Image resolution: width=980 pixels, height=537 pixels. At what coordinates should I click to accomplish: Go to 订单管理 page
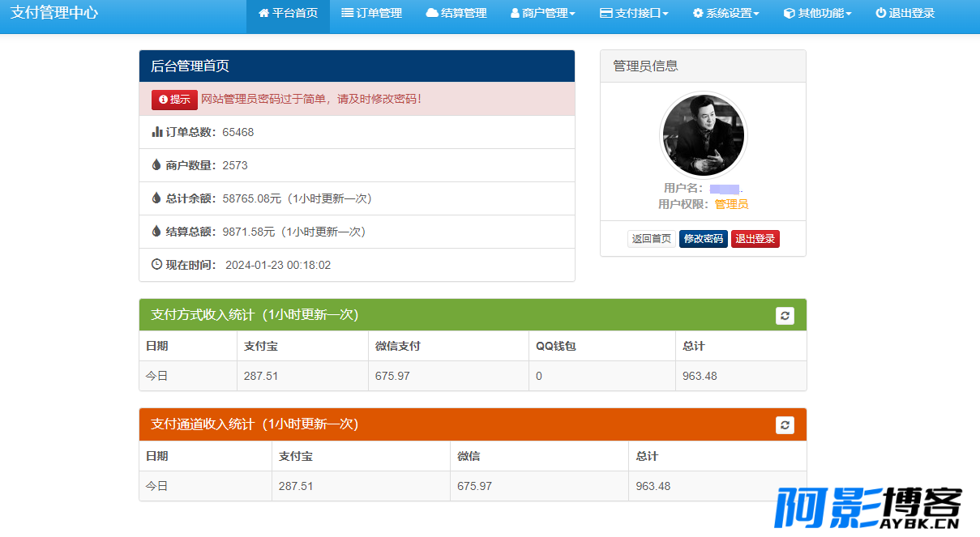coord(371,13)
